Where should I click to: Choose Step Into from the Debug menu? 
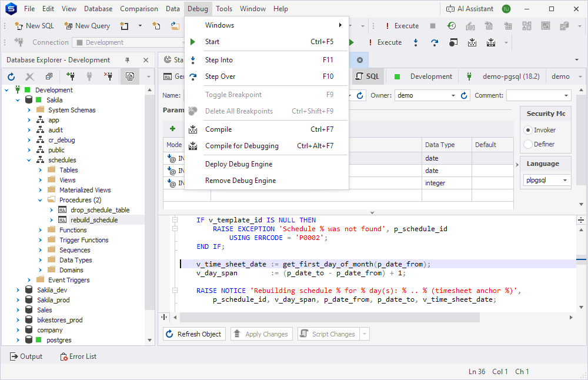click(267, 60)
